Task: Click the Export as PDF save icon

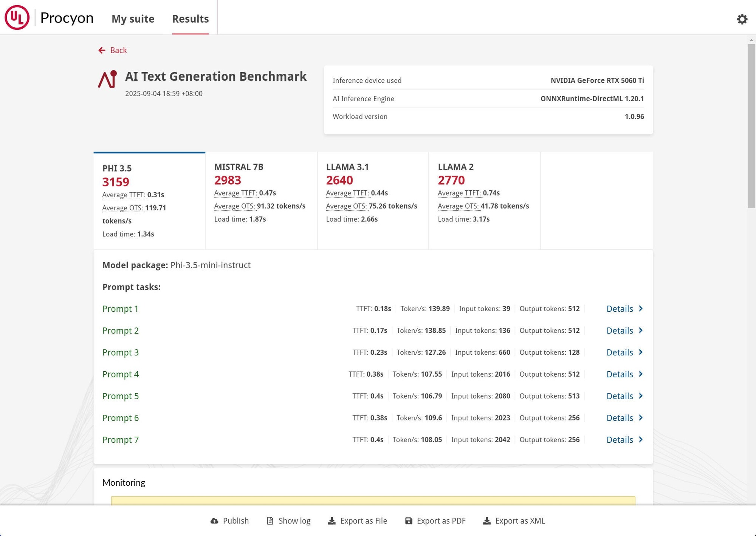Action: pos(409,521)
